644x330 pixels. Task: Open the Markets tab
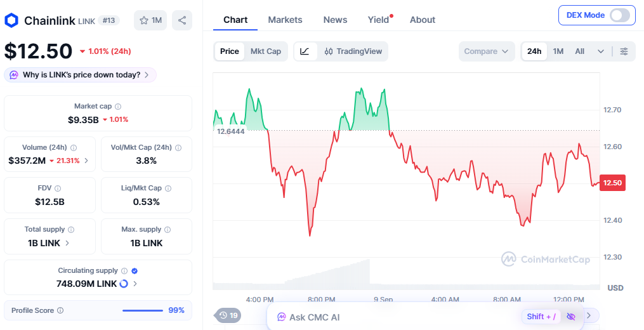pyautogui.click(x=285, y=20)
